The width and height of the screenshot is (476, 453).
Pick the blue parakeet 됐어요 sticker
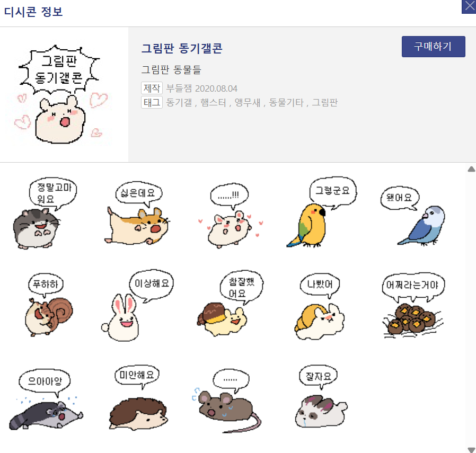point(413,216)
